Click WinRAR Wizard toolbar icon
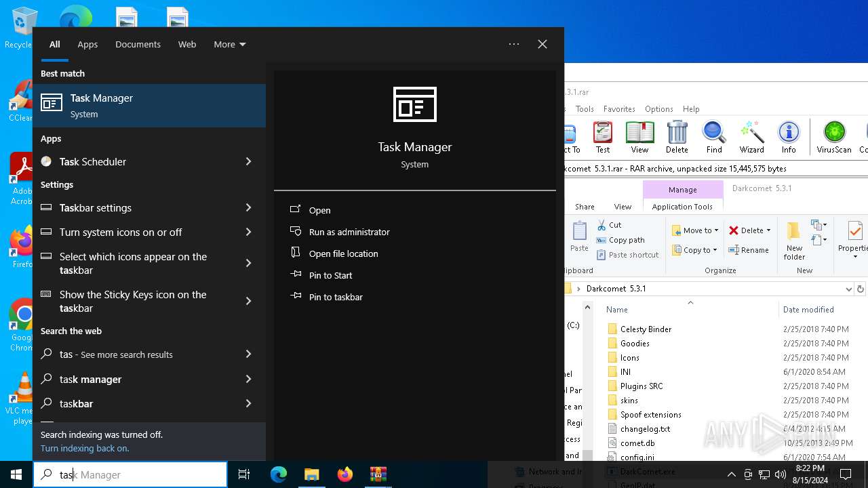The height and width of the screenshot is (488, 868). pos(751,138)
